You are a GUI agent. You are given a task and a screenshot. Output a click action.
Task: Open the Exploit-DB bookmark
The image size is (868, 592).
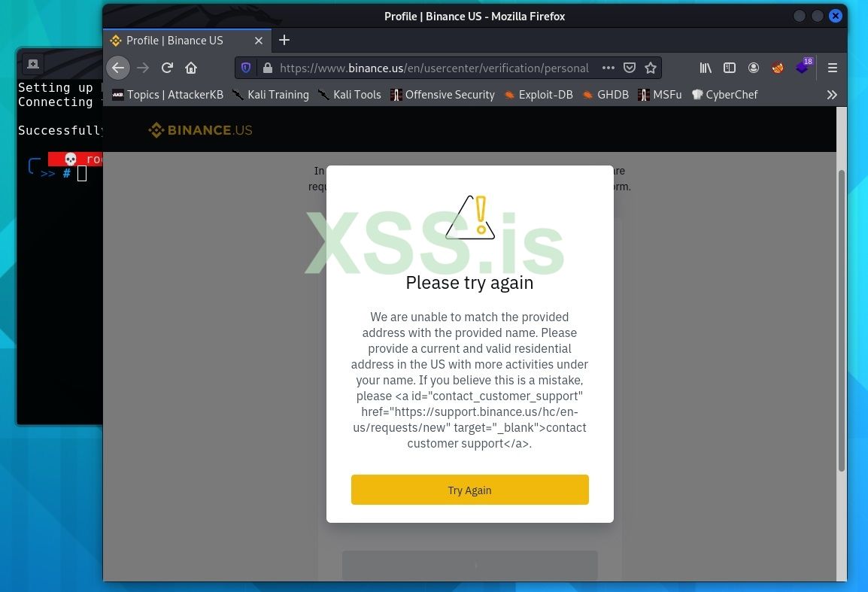click(x=538, y=95)
